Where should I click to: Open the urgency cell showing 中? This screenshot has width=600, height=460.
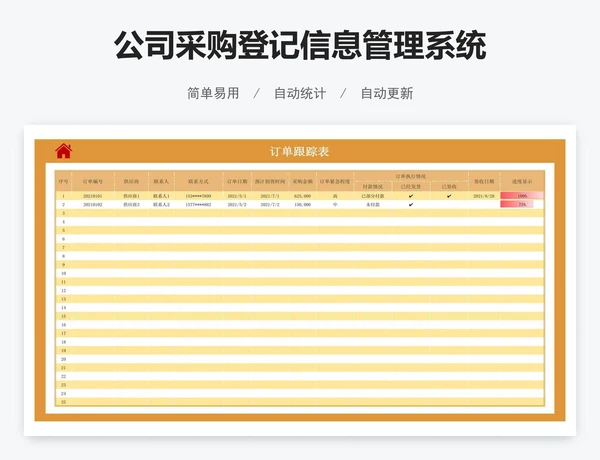[x=335, y=204]
